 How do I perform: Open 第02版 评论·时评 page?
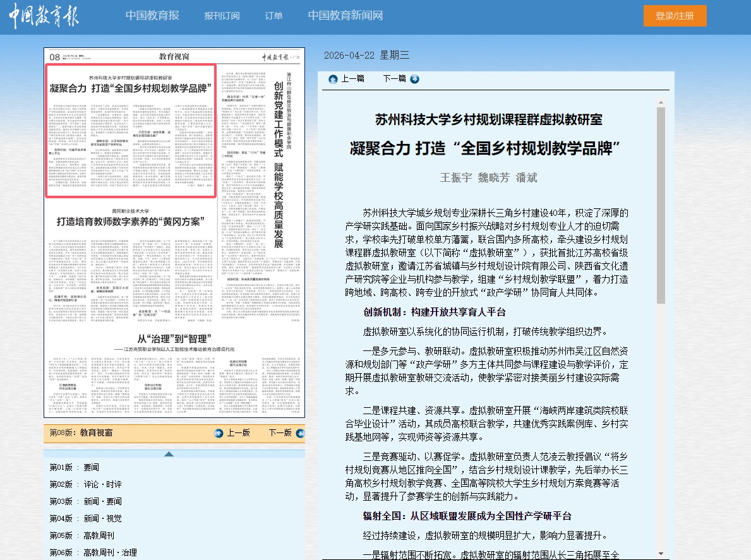(x=86, y=484)
